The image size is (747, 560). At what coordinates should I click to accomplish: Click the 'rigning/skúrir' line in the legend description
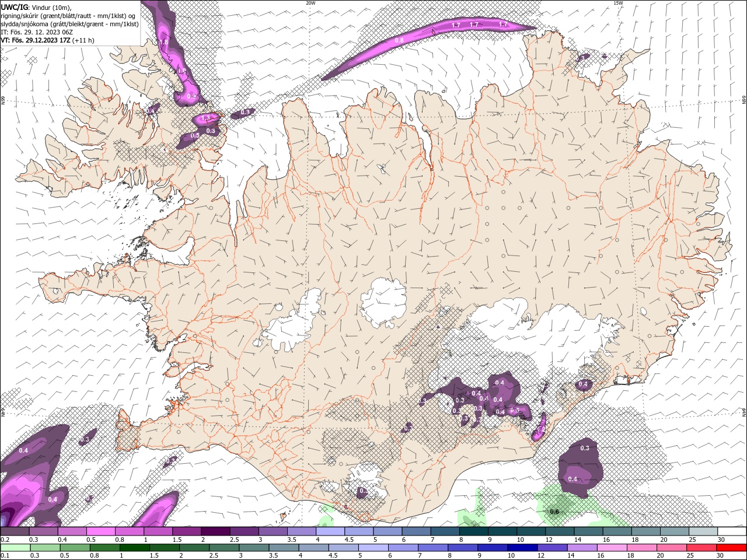68,16
